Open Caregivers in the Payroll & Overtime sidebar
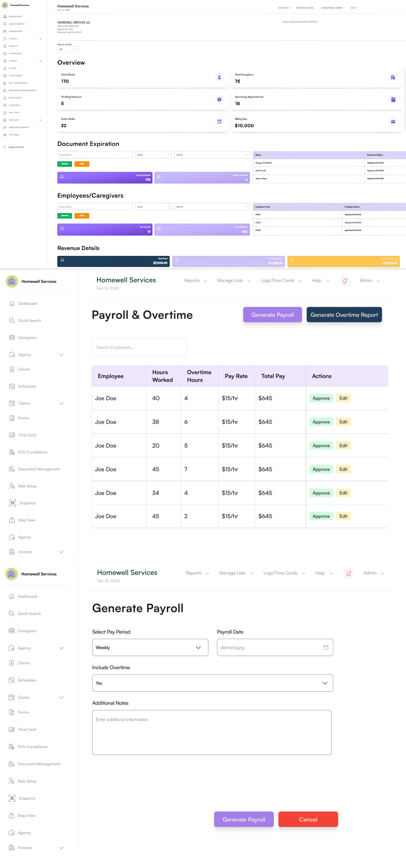This screenshot has height=868, width=406. click(x=23, y=338)
